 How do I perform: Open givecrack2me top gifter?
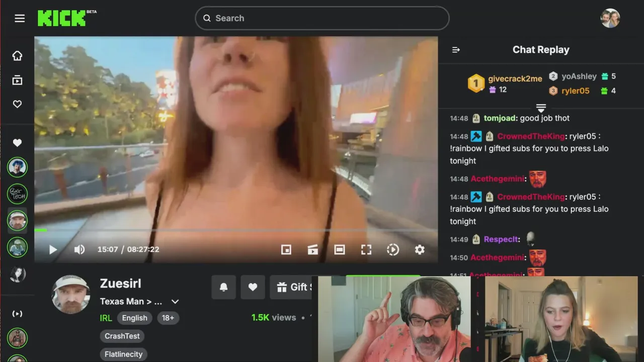point(515,78)
